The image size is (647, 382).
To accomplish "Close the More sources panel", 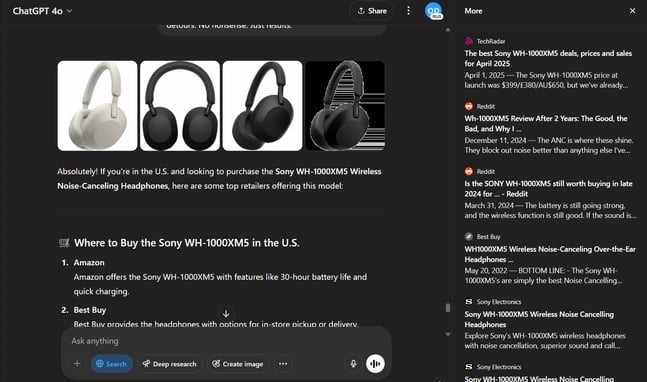I will click(632, 11).
